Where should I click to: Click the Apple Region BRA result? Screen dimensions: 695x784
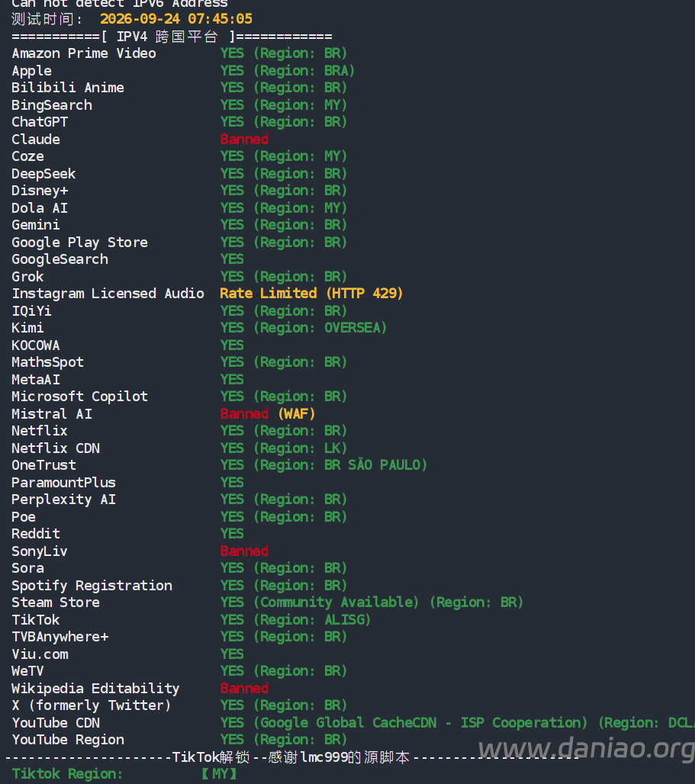pyautogui.click(x=288, y=70)
